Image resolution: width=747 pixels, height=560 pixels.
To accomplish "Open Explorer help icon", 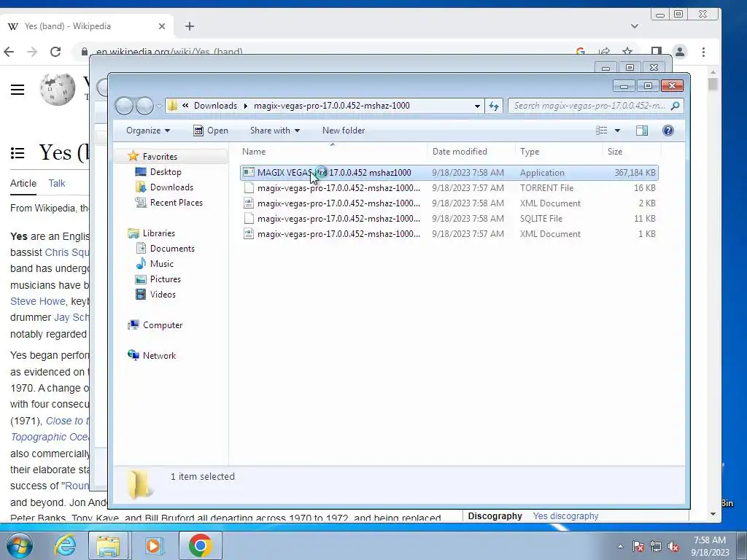I will (x=668, y=131).
